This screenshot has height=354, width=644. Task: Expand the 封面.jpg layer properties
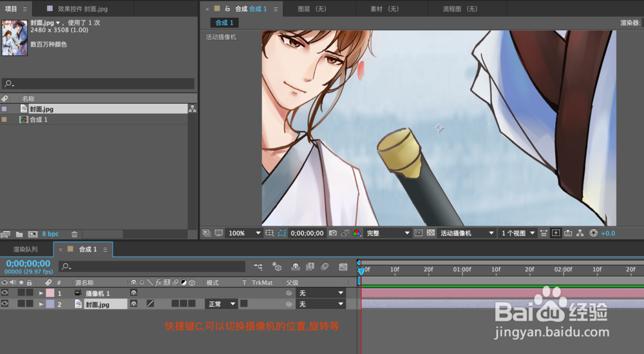click(41, 304)
